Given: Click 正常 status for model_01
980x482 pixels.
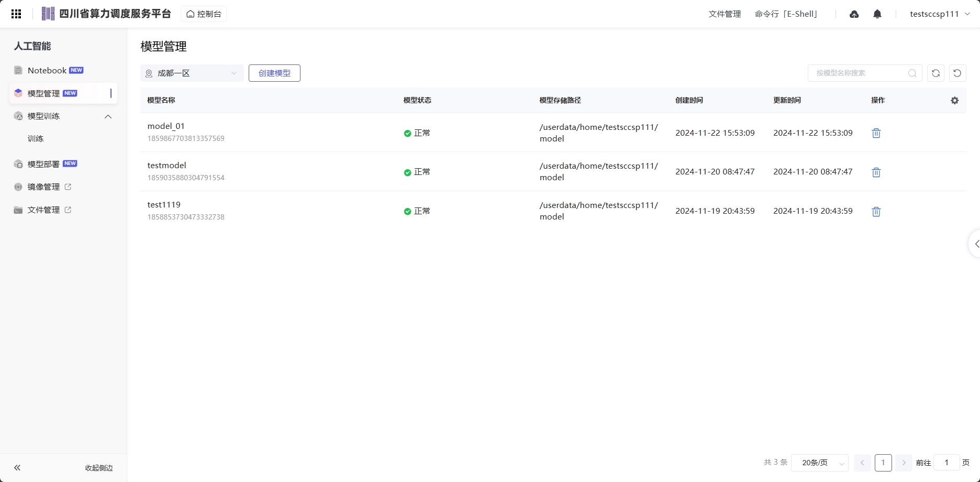Looking at the screenshot, I should pos(417,133).
